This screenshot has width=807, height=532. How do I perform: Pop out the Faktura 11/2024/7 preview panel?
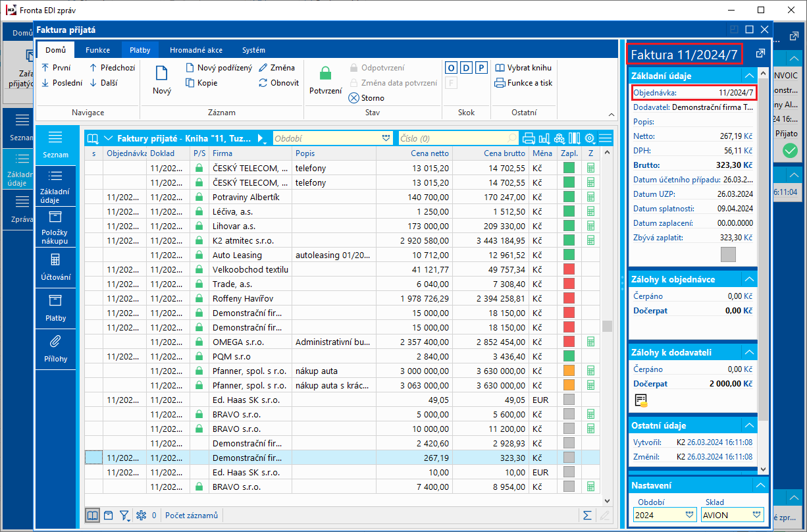tap(760, 53)
